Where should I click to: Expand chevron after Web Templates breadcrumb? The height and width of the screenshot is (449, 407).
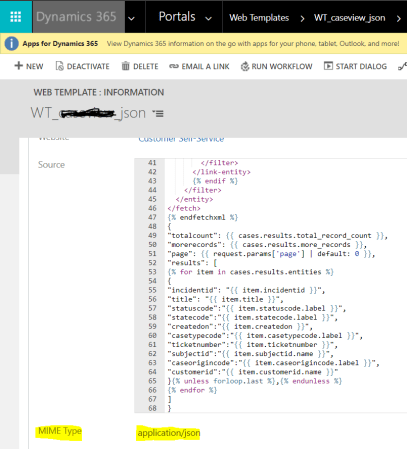coord(302,19)
